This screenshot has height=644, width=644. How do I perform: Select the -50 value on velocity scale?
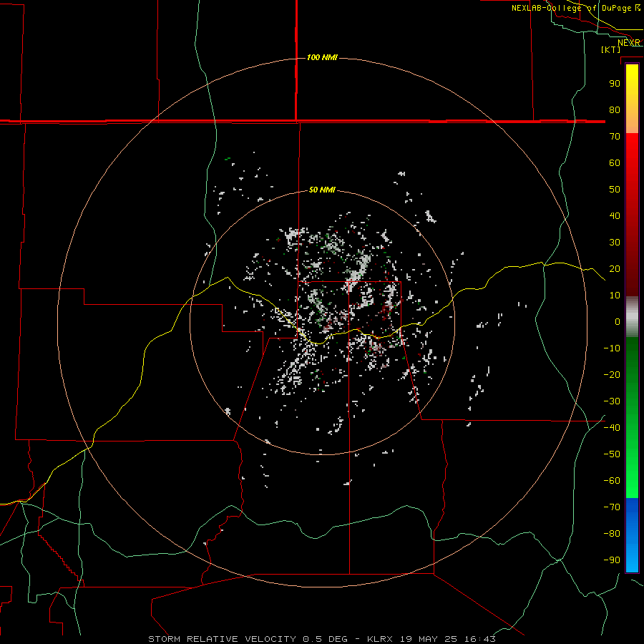click(612, 454)
